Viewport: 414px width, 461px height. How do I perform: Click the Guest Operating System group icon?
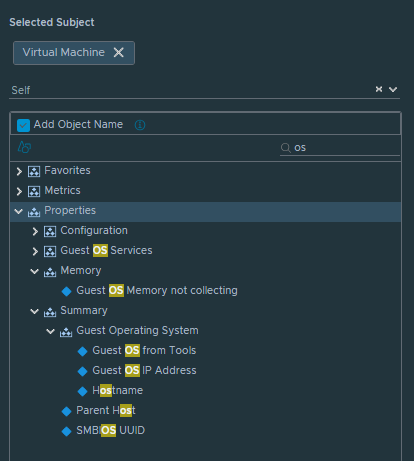[66, 331]
